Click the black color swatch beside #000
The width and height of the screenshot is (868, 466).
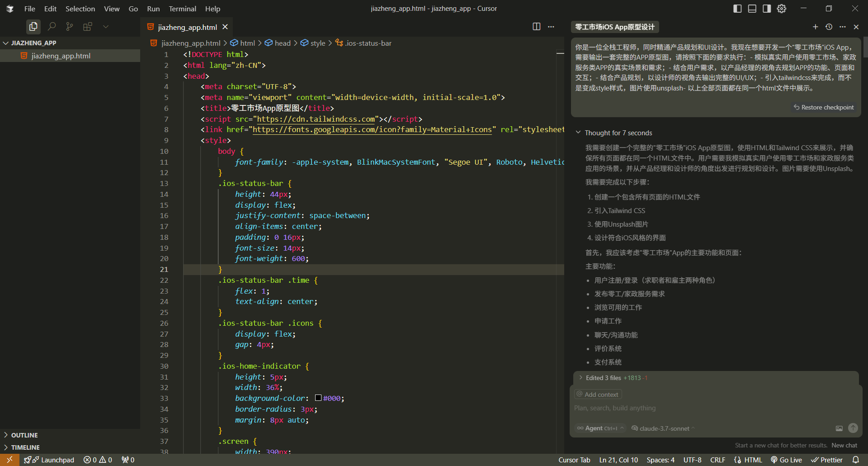pyautogui.click(x=318, y=398)
